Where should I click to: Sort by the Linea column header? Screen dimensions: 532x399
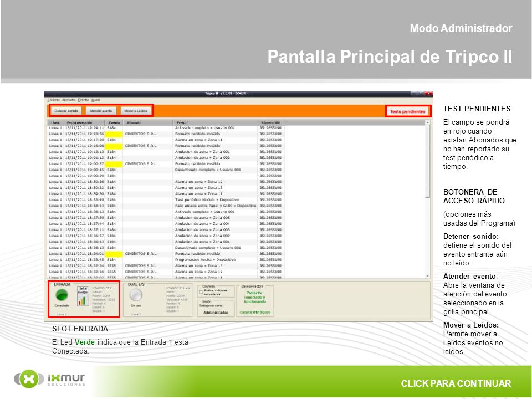[55, 123]
